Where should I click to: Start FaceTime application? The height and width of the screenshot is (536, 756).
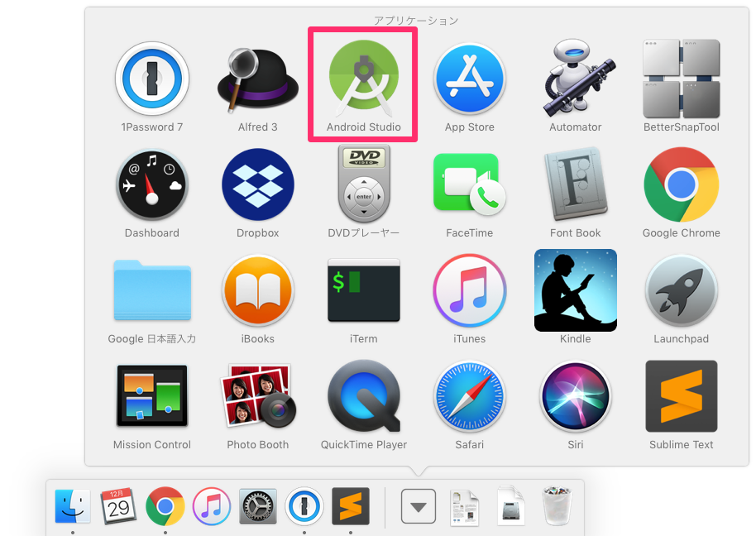(469, 184)
